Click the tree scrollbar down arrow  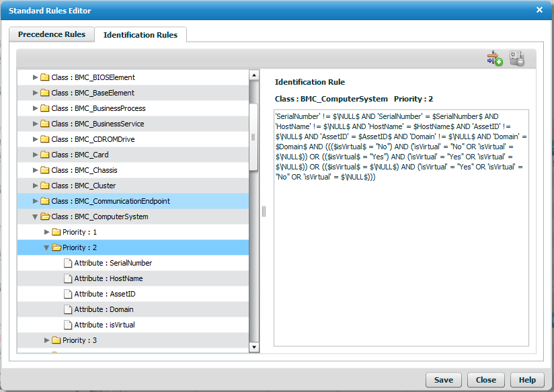click(254, 347)
